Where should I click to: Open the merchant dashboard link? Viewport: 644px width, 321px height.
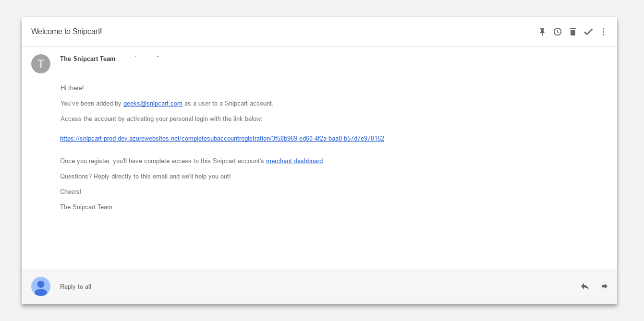[x=294, y=161]
